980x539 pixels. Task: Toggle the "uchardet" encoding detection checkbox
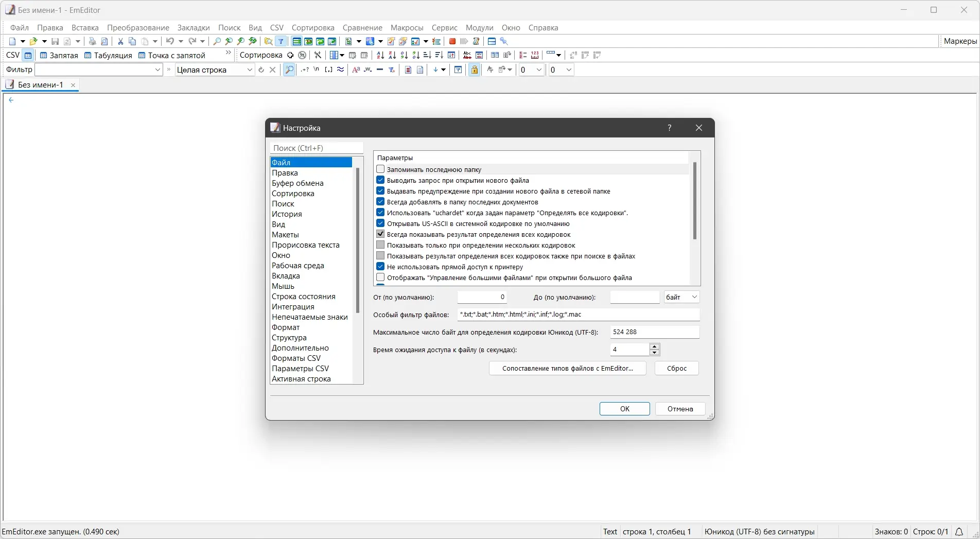pyautogui.click(x=380, y=213)
